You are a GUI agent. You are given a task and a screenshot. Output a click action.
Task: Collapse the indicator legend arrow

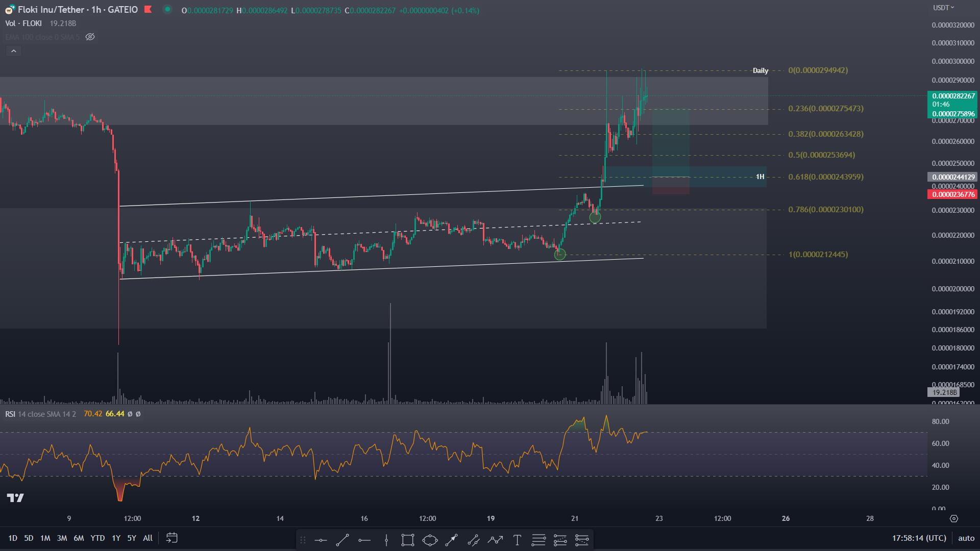14,51
